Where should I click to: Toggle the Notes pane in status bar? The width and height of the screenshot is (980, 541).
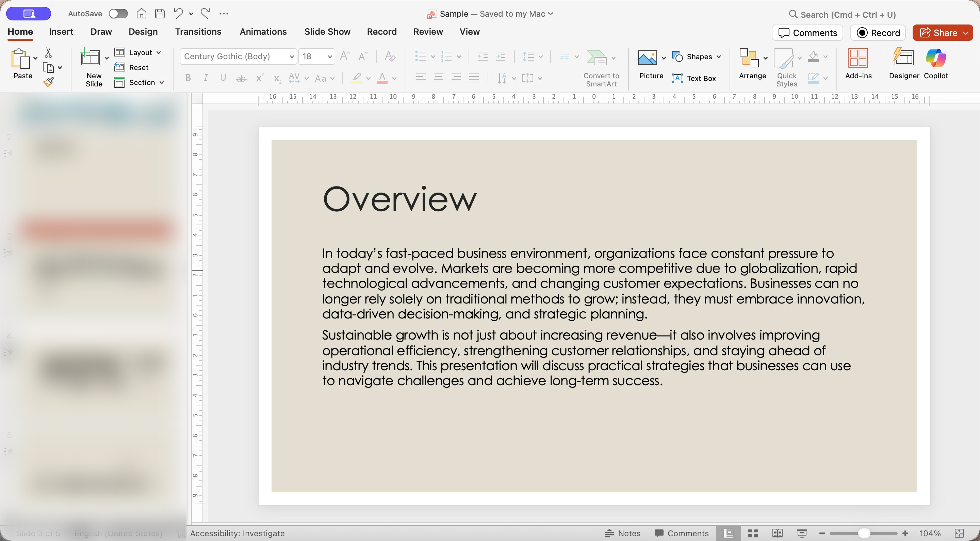pyautogui.click(x=623, y=533)
